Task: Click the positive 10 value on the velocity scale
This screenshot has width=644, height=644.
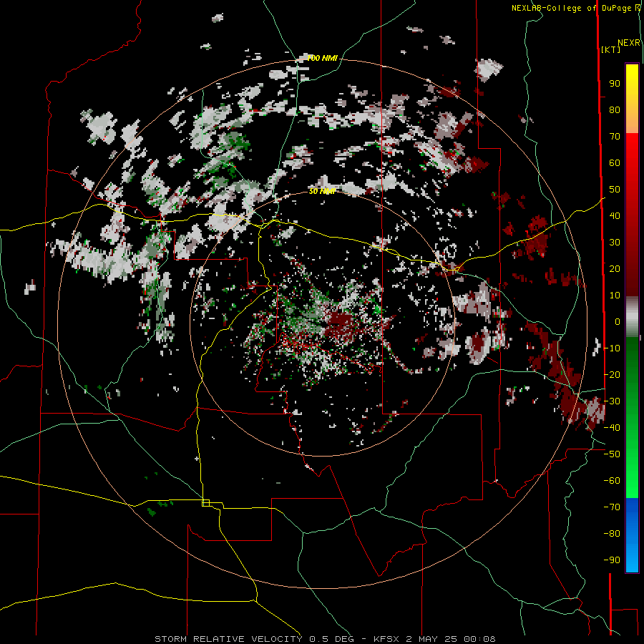Action: (x=615, y=296)
